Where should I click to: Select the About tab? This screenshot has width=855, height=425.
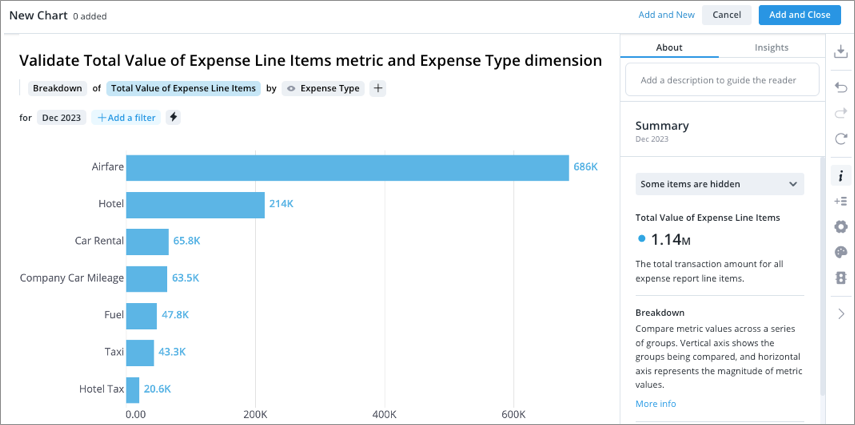(x=669, y=47)
